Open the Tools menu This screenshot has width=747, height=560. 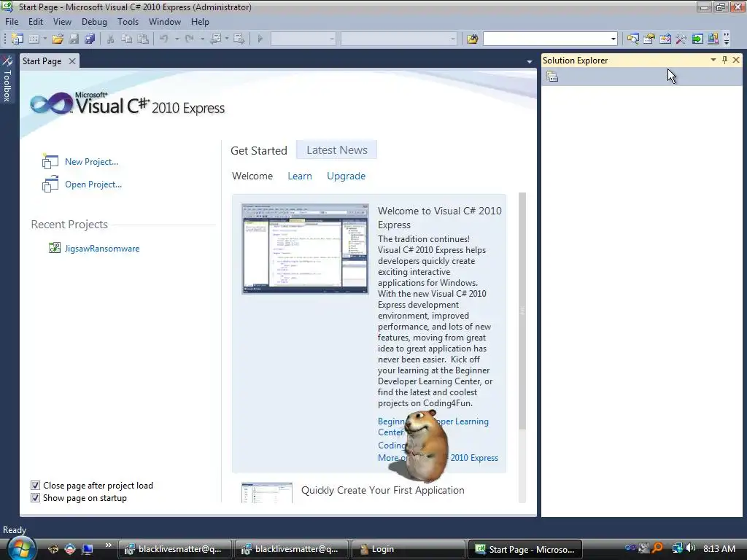click(x=128, y=22)
